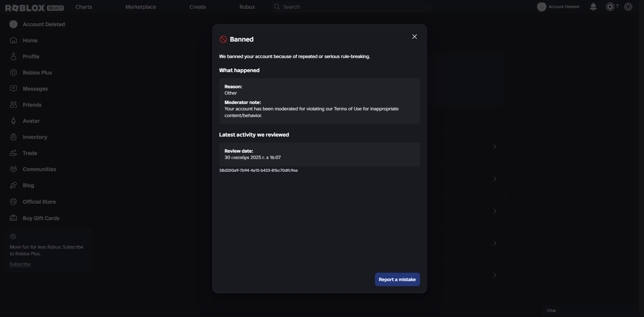Click the Moderator note text

click(x=312, y=112)
